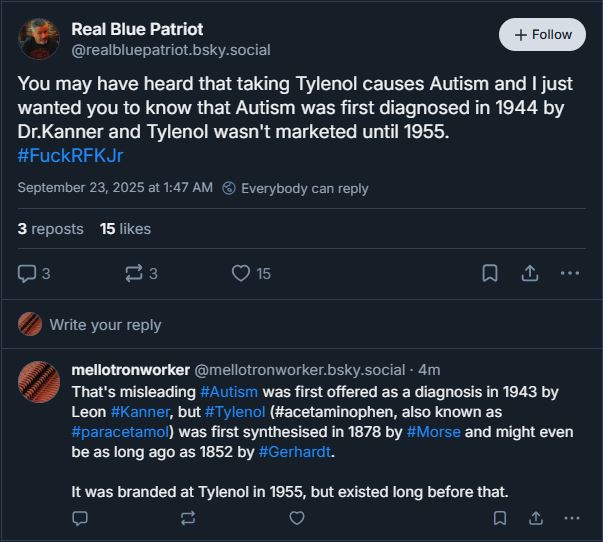Share the main post
Screen dimensions: 603x542
(x=531, y=273)
